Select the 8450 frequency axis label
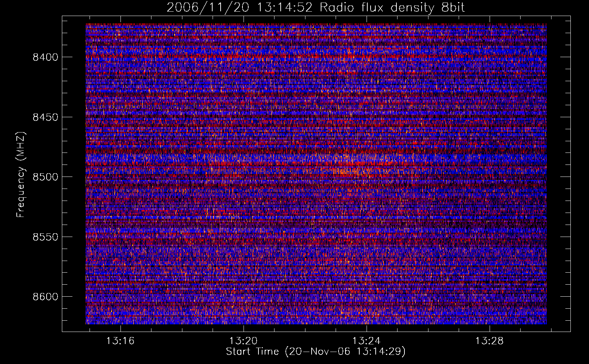Image resolution: width=589 pixels, height=364 pixels. pos(46,117)
